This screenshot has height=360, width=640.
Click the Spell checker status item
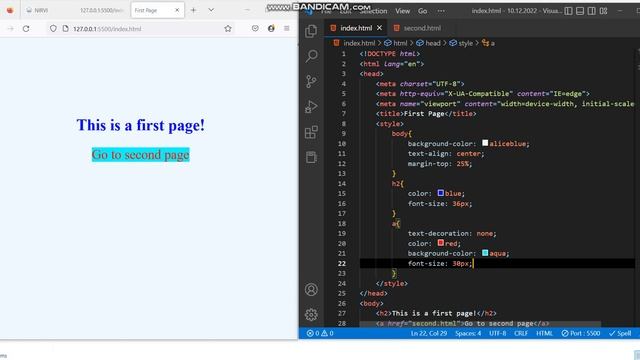[x=620, y=333]
